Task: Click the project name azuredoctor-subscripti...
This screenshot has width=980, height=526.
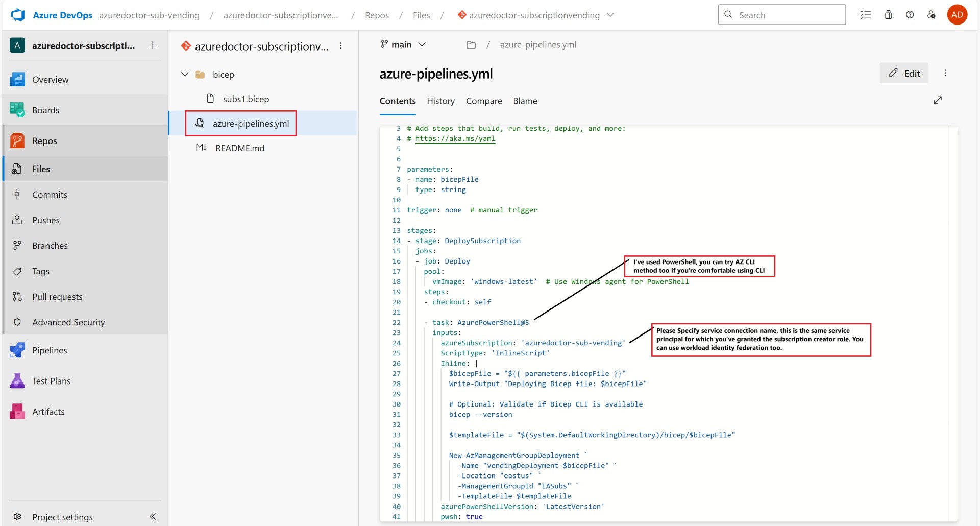Action: click(83, 46)
